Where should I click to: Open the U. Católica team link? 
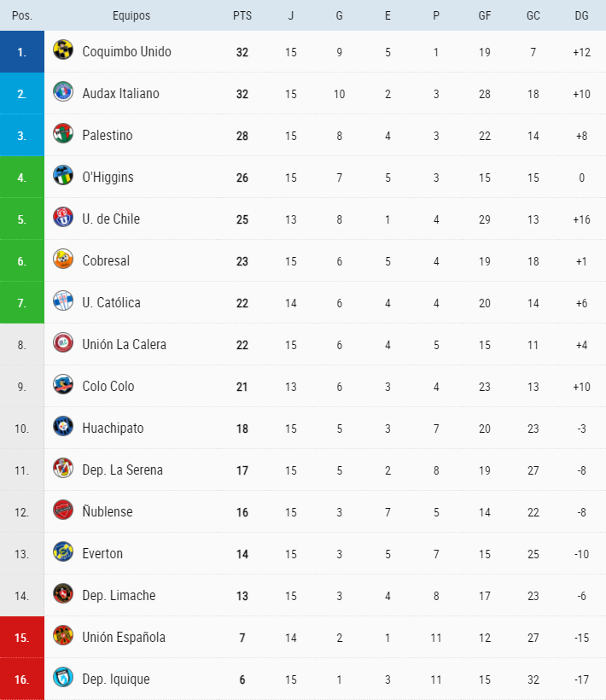pos(111,302)
